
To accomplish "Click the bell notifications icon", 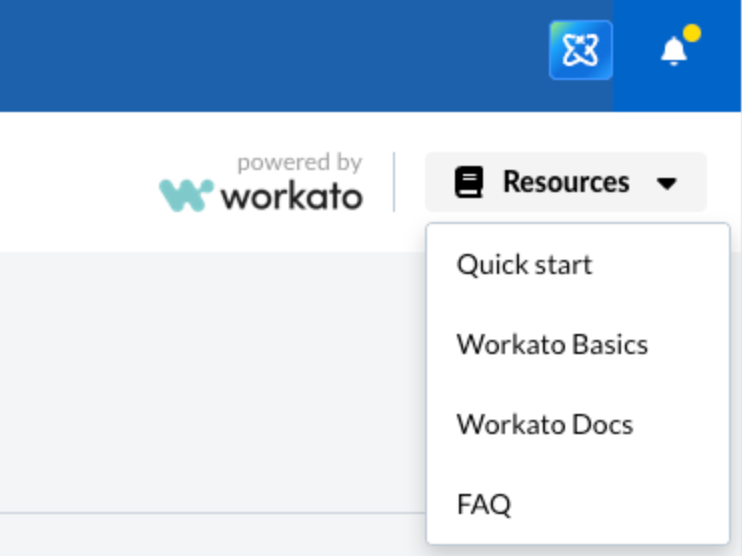I will (x=674, y=52).
